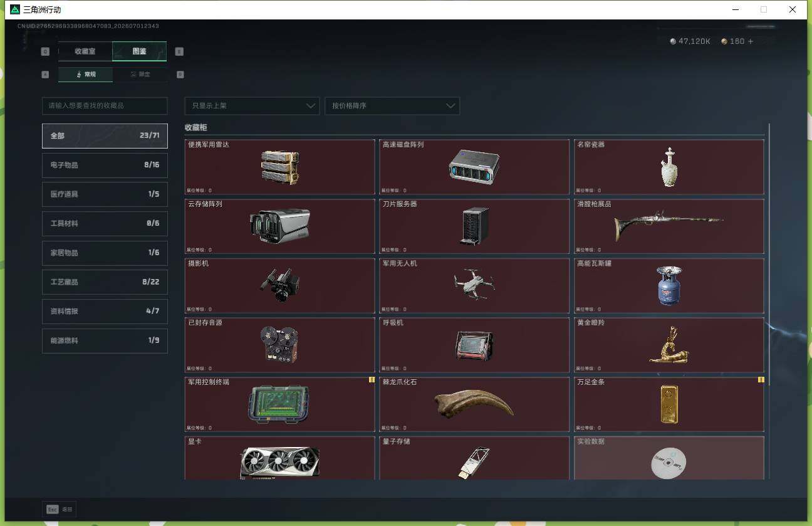812x526 pixels.
Task: Switch to the 收藏室 tab
Action: point(85,51)
